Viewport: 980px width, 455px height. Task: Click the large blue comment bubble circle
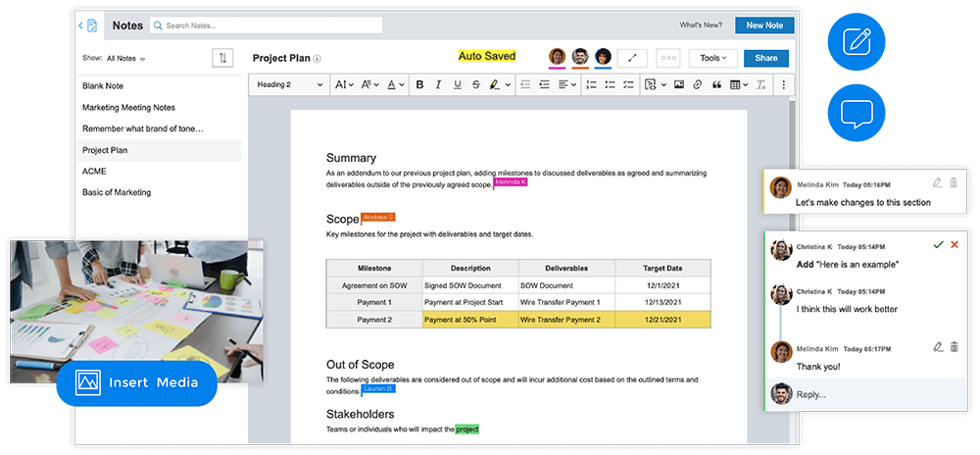[857, 114]
